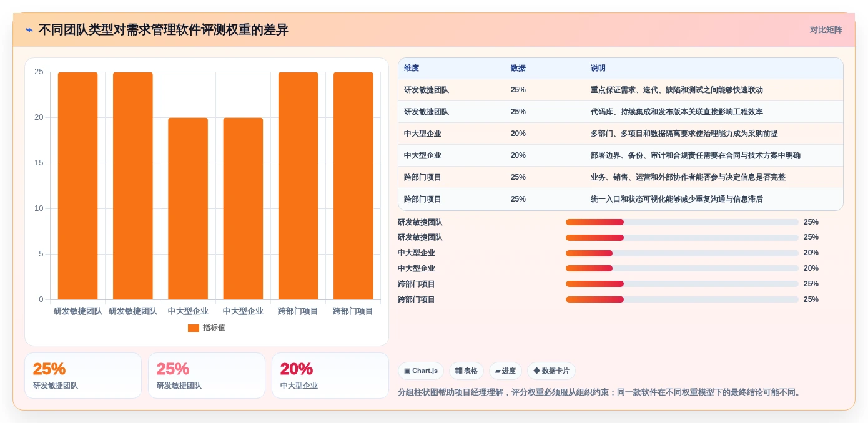This screenshot has height=423, width=868.
Task: Click the upper 研发敏捷团队 progress bar
Action: [682, 222]
